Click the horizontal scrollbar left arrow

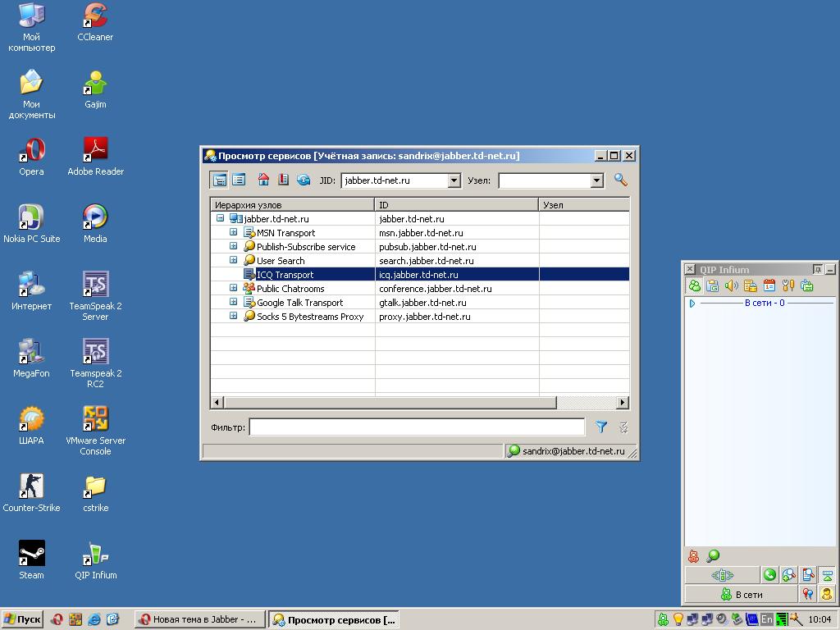217,402
